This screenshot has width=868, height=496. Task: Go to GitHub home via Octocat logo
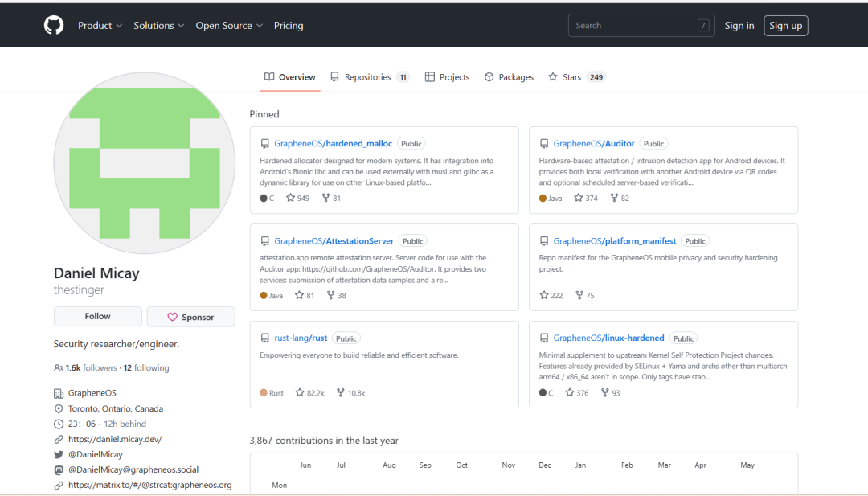coord(54,26)
